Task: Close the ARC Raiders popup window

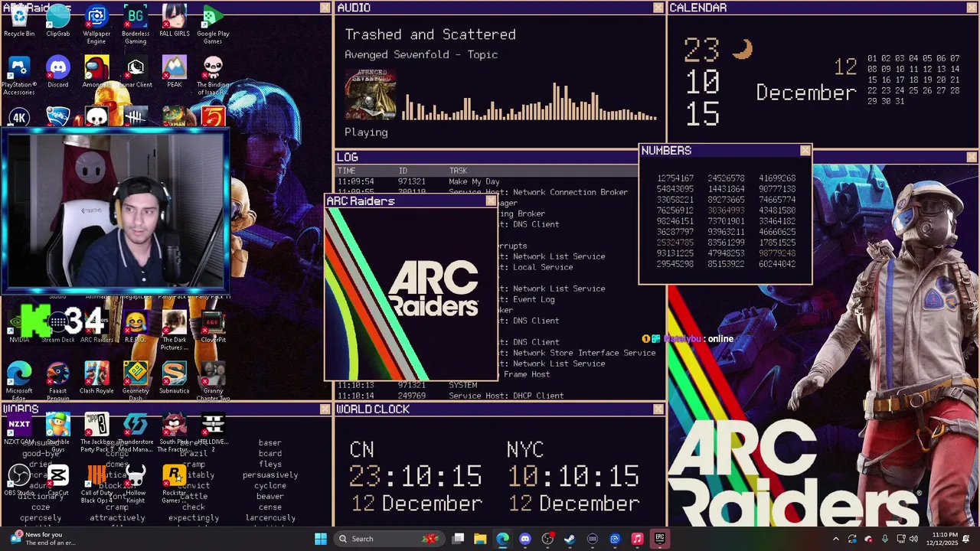Action: 491,201
